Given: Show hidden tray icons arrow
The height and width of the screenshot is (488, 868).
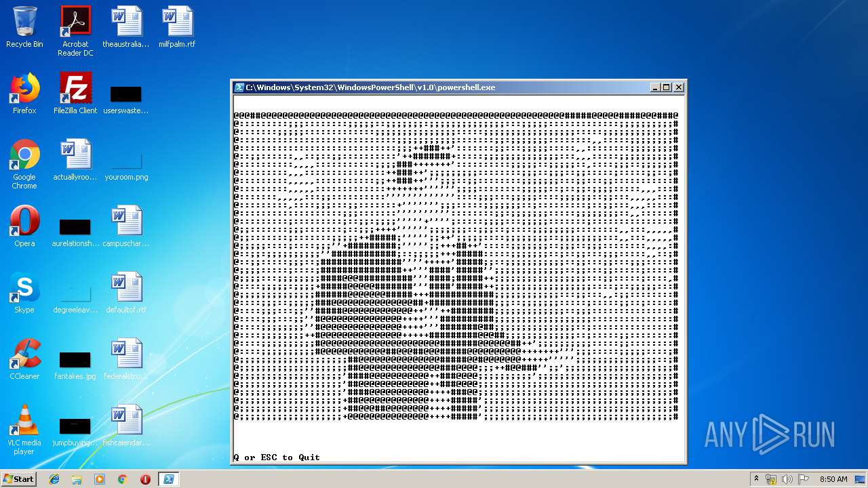Looking at the screenshot, I should 756,479.
